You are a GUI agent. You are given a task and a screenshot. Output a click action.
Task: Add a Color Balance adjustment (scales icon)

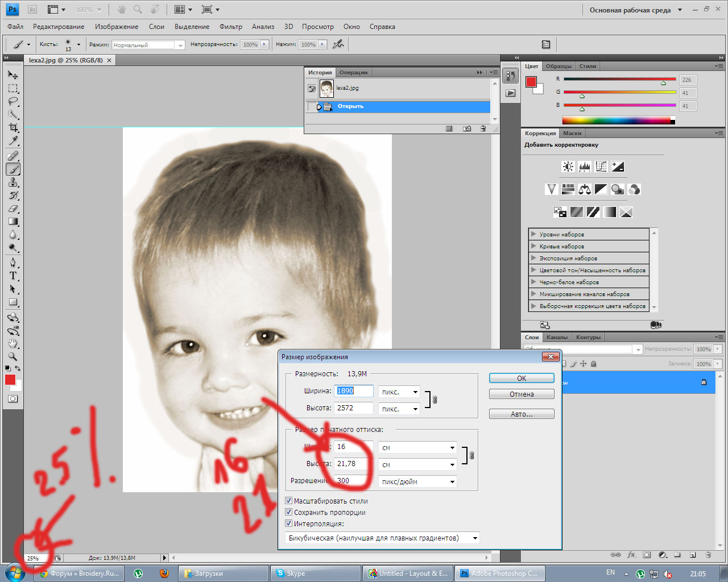[584, 189]
